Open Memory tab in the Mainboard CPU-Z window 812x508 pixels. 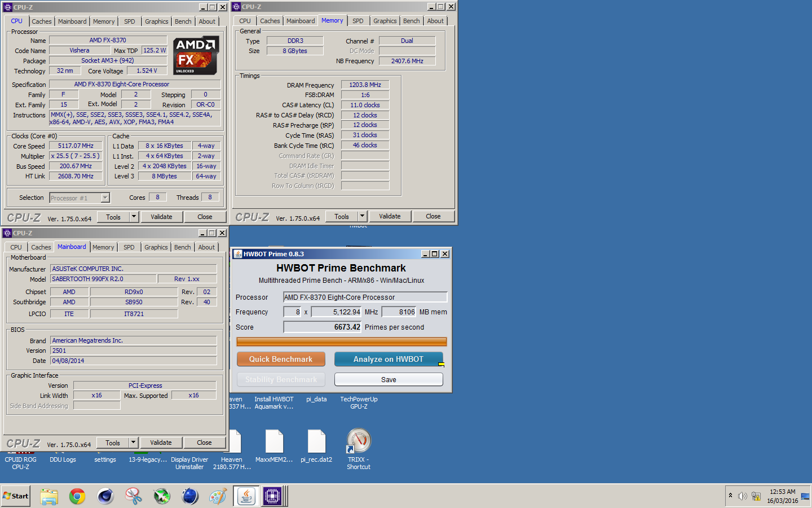click(x=103, y=247)
